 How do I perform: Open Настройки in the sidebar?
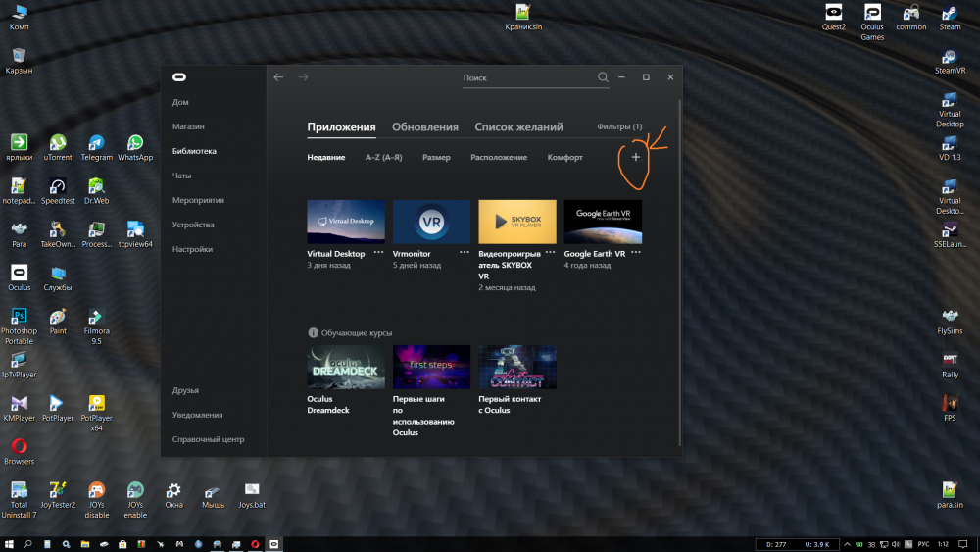[x=192, y=249]
